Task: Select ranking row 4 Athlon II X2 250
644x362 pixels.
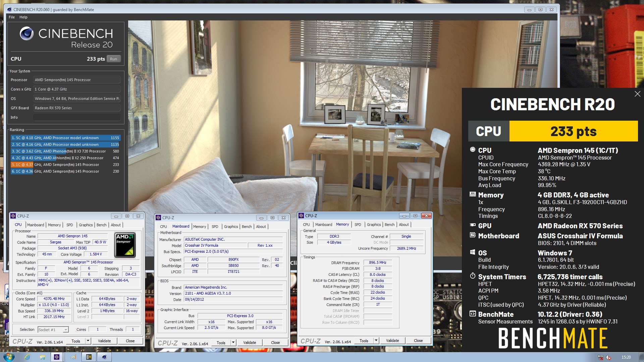Action: point(65,158)
